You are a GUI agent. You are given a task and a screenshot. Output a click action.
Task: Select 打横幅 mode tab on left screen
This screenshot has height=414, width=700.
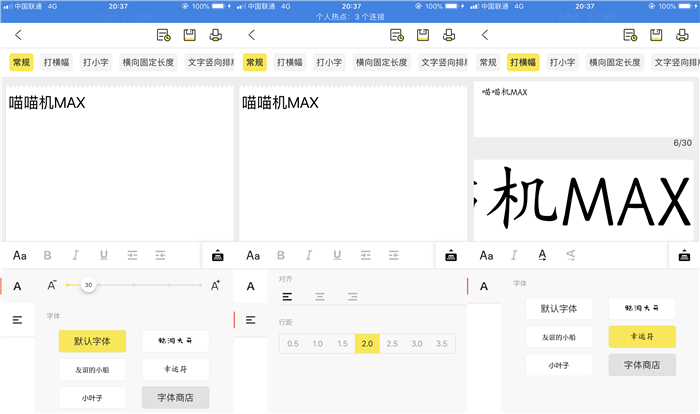[x=56, y=62]
